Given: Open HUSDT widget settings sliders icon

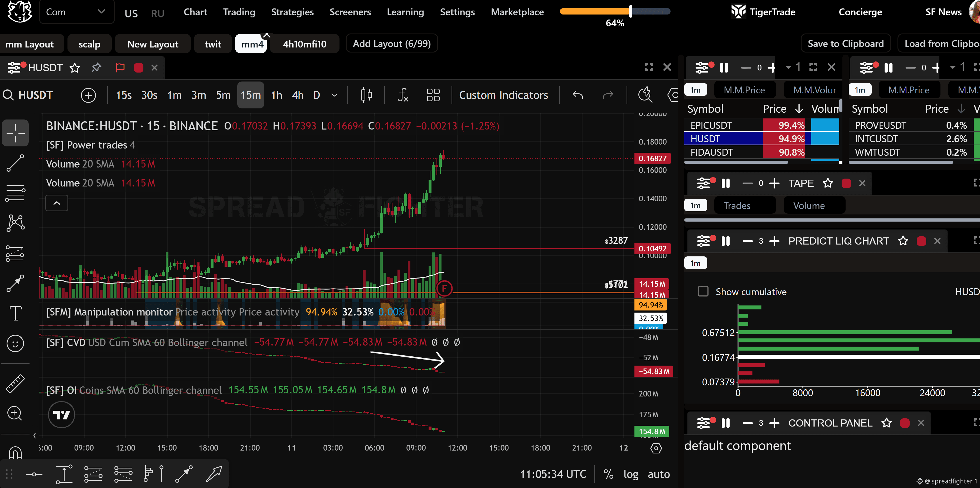Looking at the screenshot, I should coord(14,68).
